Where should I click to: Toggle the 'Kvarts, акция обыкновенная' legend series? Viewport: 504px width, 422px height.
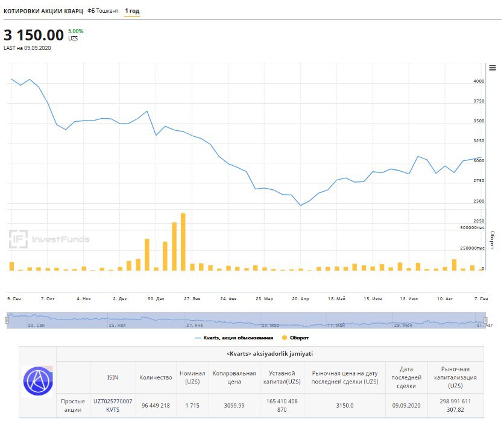235,338
